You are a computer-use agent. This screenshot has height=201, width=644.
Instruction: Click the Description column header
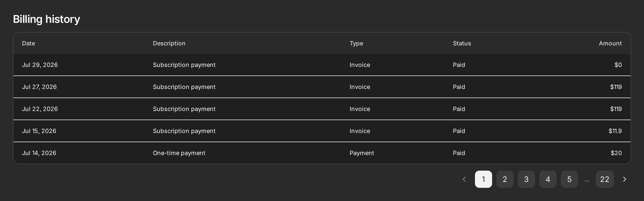tap(169, 43)
